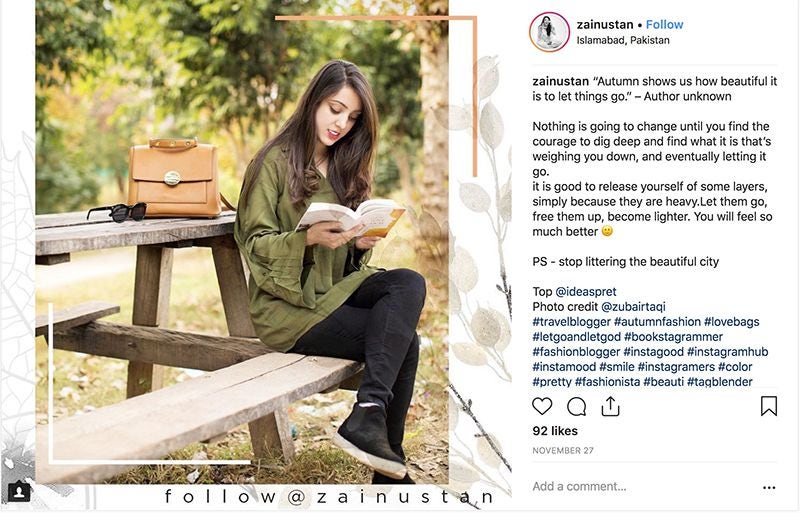Image resolution: width=800 pixels, height=513 pixels.
Task: View tagged people icon on the photo
Action: [x=19, y=492]
